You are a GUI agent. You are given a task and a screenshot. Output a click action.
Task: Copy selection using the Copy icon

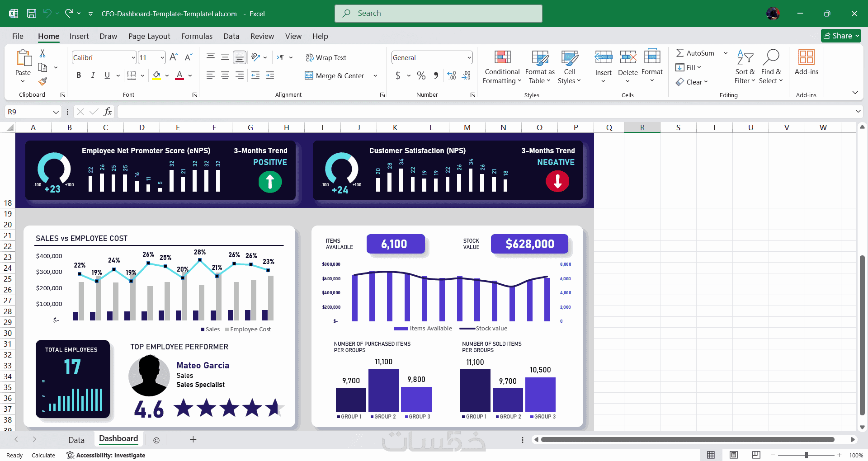[42, 67]
